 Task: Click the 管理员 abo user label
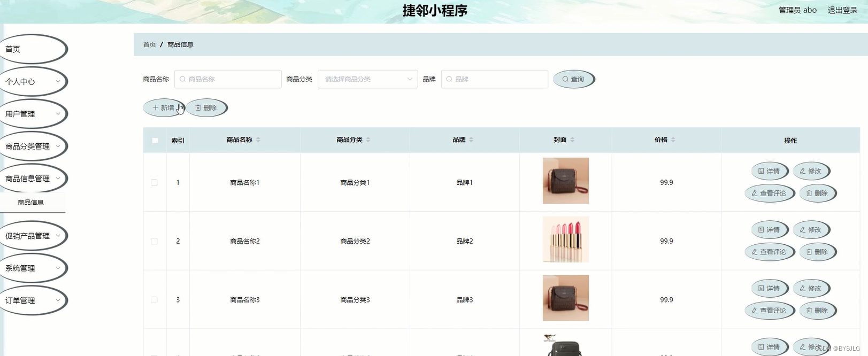(797, 10)
